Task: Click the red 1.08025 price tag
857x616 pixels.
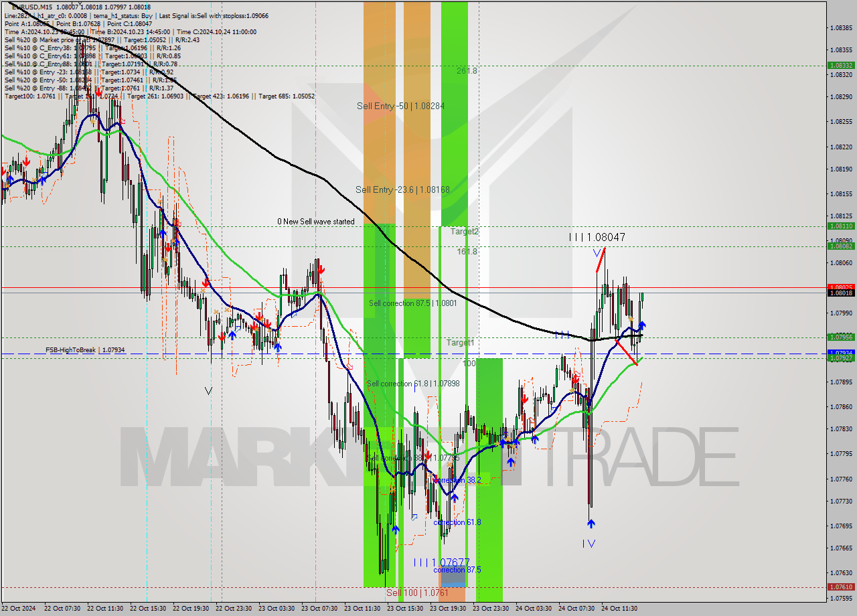Action: [x=841, y=287]
